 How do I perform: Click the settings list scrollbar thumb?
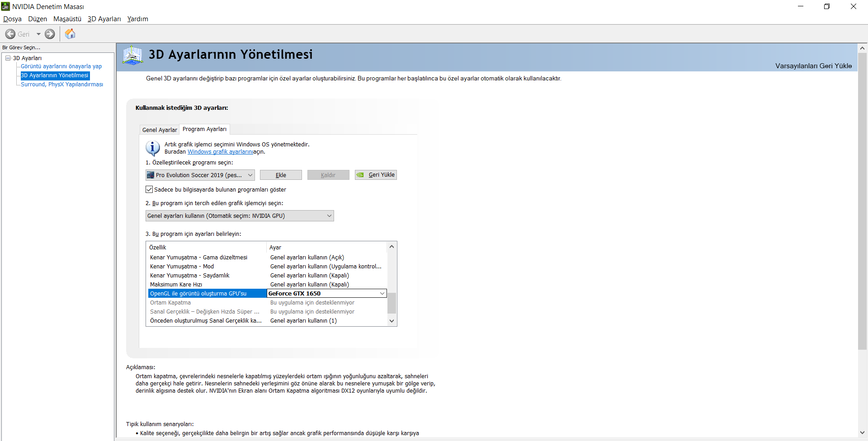tap(392, 303)
